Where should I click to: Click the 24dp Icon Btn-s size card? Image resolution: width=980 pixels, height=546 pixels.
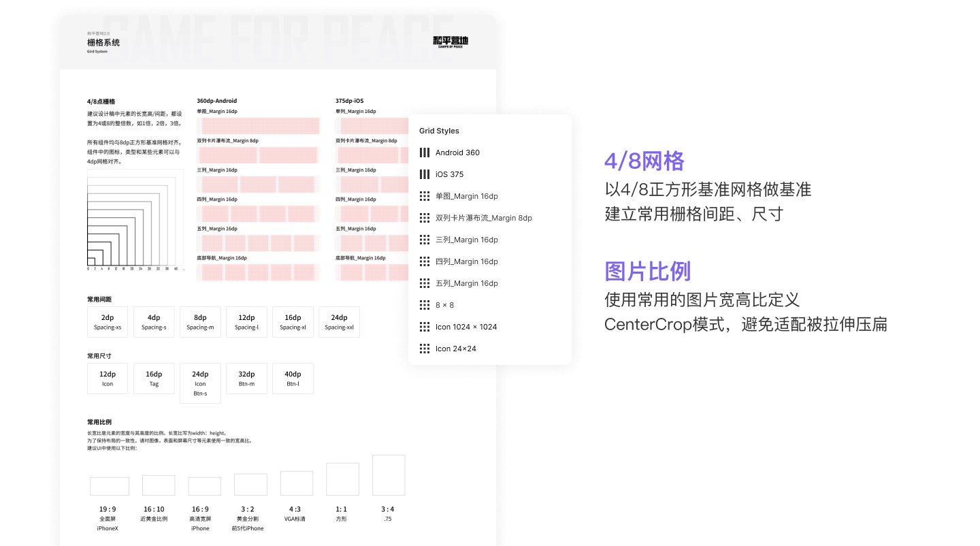(200, 383)
